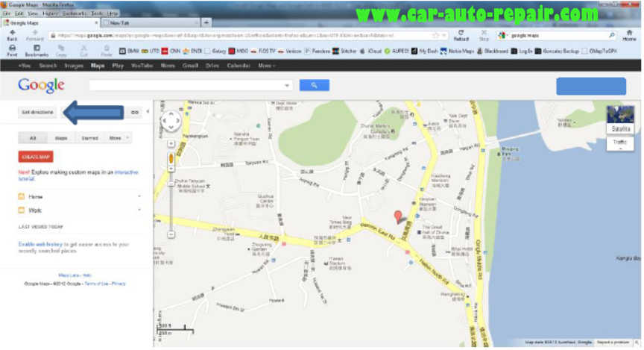
Task: Click the Copy toolbar icon
Action: (x=61, y=51)
